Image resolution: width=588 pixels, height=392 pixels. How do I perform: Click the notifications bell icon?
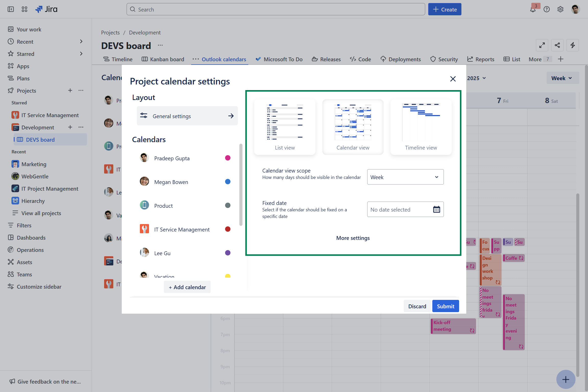pos(533,10)
